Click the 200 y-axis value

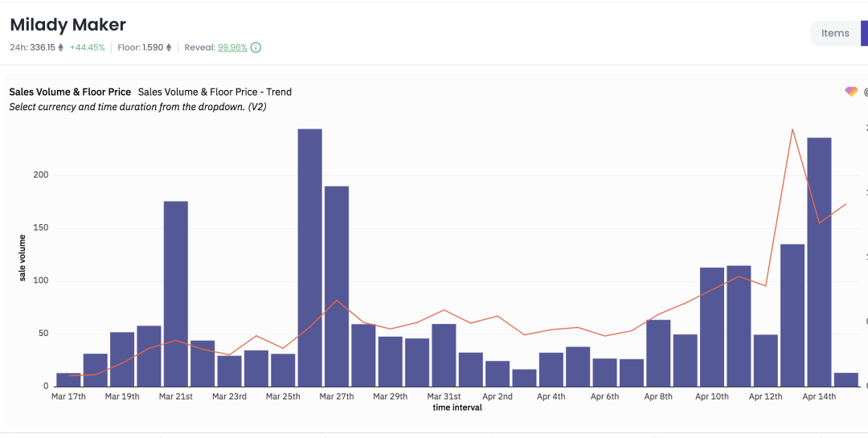tap(43, 175)
